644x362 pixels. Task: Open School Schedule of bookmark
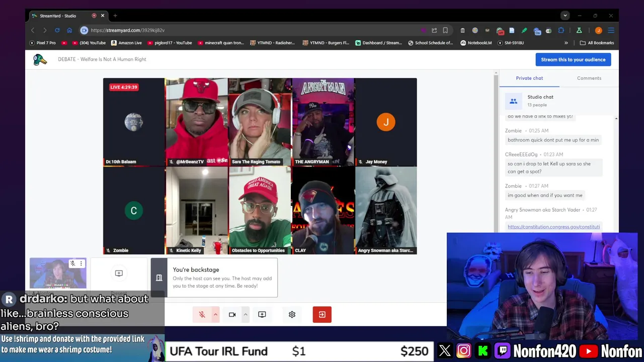pyautogui.click(x=431, y=43)
